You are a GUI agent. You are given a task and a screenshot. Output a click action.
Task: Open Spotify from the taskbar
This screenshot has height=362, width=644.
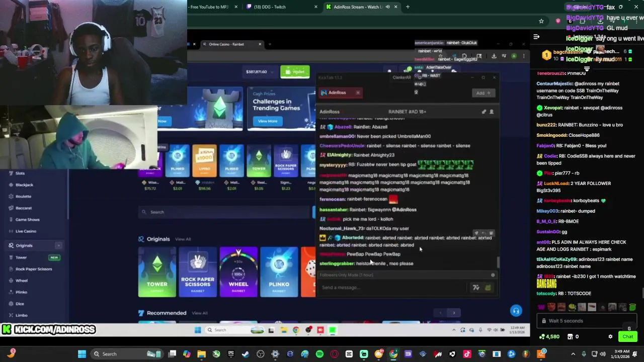click(319, 354)
